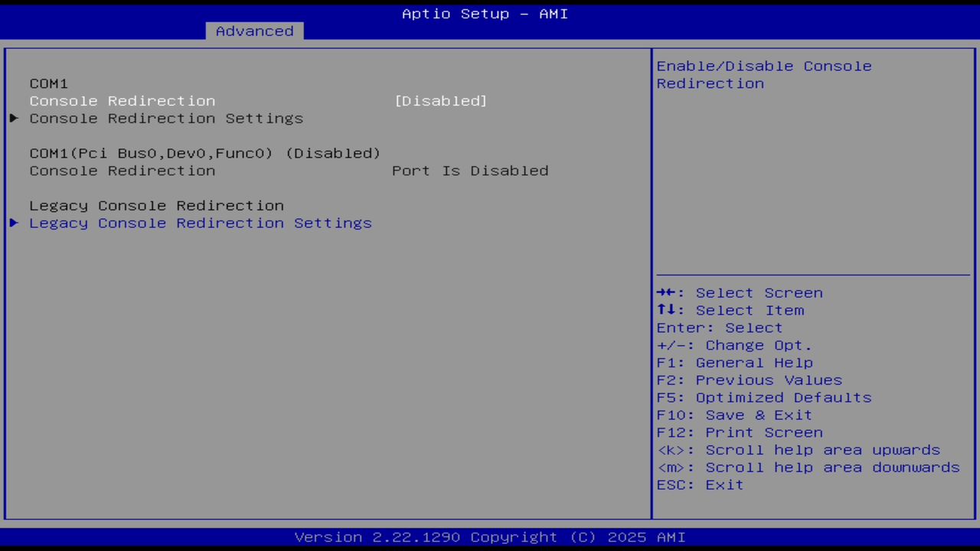Select the Legacy Console Redirection heading
Image resolution: width=980 pixels, height=551 pixels.
(x=156, y=205)
